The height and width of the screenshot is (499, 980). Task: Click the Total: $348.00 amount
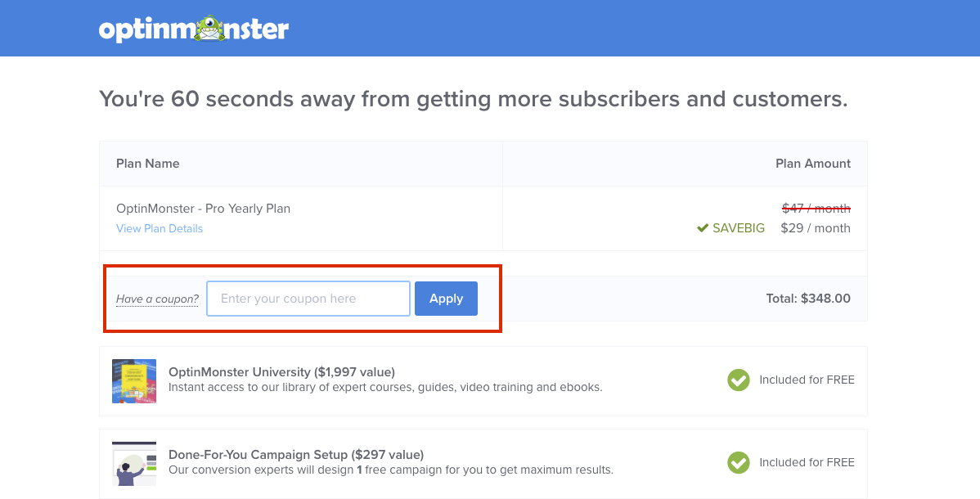808,299
